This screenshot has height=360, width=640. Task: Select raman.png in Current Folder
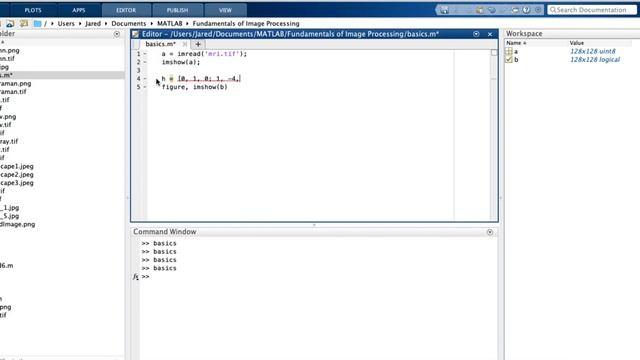(x=16, y=83)
